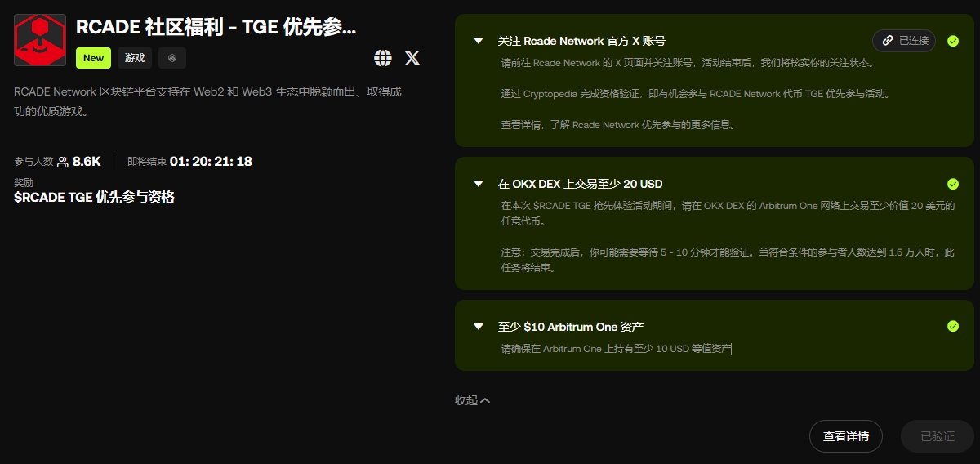Click checkmark on the X follow task

point(953,41)
